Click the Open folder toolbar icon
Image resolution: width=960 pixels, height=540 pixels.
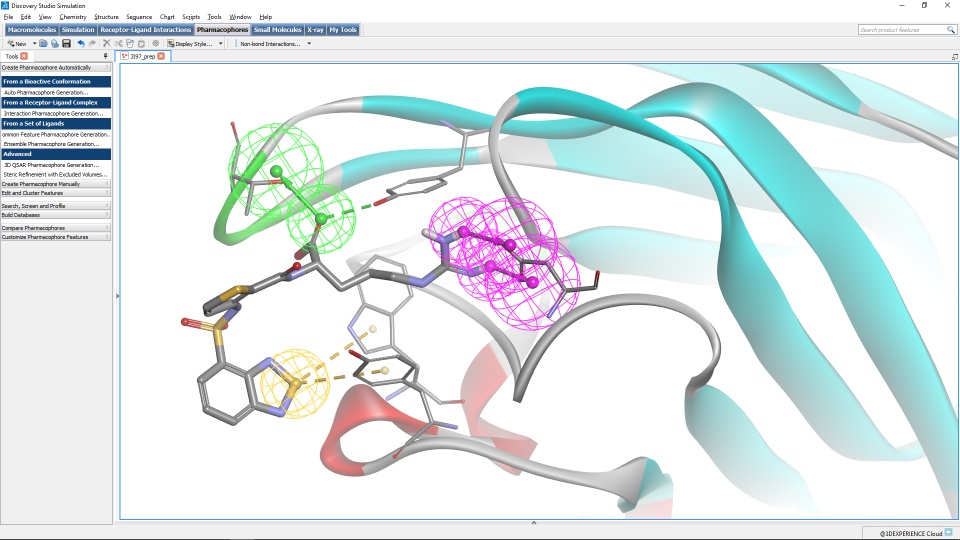pos(43,43)
